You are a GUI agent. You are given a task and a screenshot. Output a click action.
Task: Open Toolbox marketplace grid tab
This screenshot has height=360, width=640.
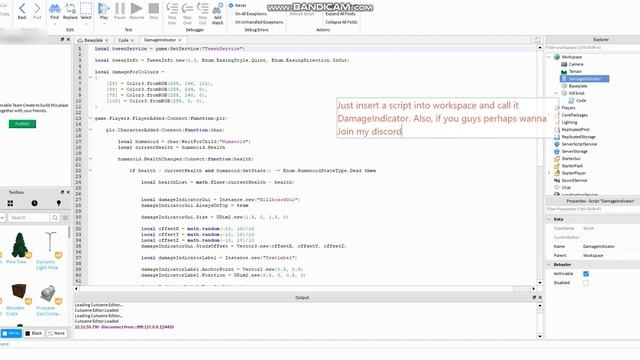[10, 203]
